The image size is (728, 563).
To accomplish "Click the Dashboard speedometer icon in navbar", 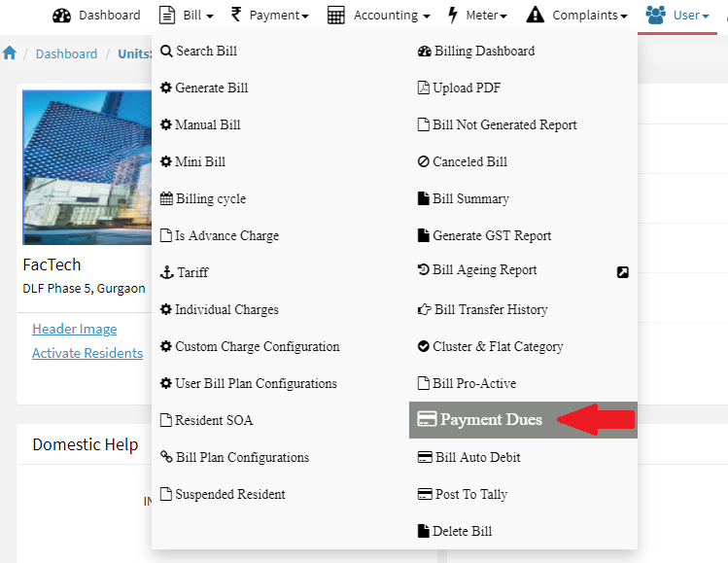I will click(x=62, y=16).
